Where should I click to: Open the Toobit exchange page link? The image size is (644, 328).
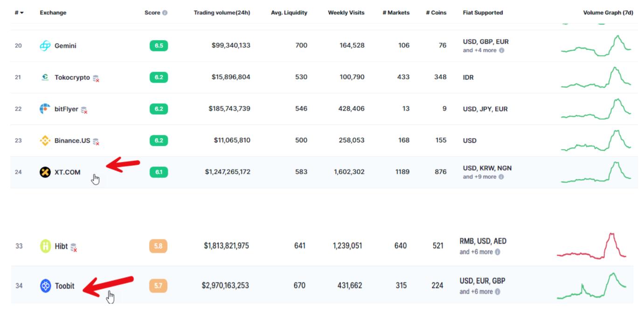(64, 286)
